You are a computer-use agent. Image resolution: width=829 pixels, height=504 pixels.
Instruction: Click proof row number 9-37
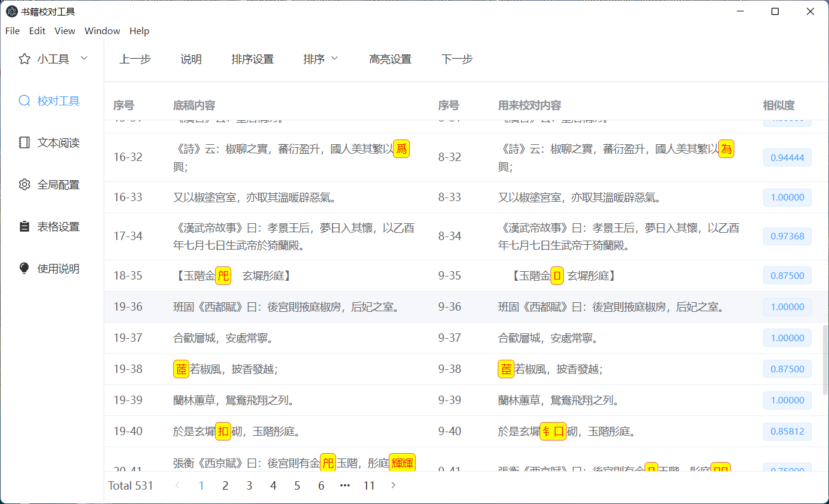[450, 338]
